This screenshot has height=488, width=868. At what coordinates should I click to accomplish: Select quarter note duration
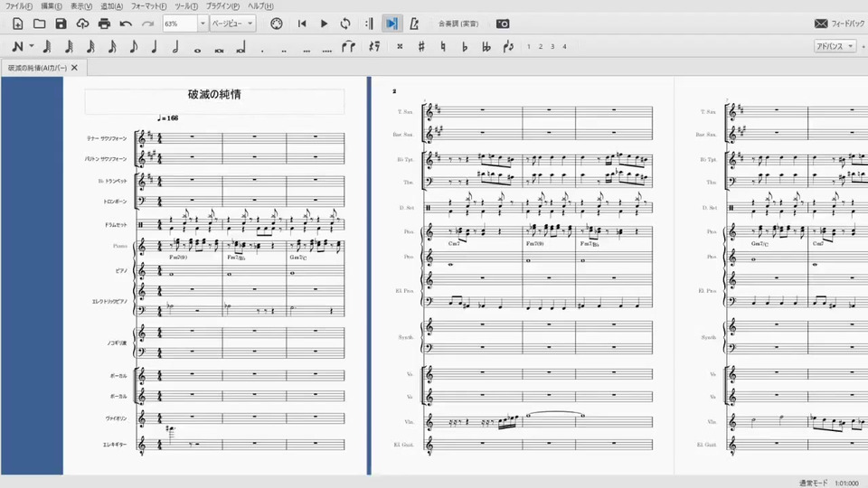point(155,46)
